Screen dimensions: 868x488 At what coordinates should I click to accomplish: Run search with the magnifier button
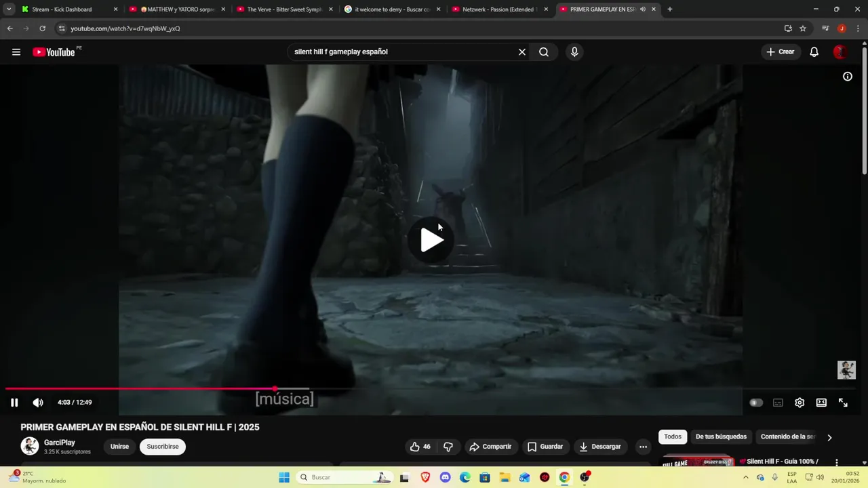point(544,52)
